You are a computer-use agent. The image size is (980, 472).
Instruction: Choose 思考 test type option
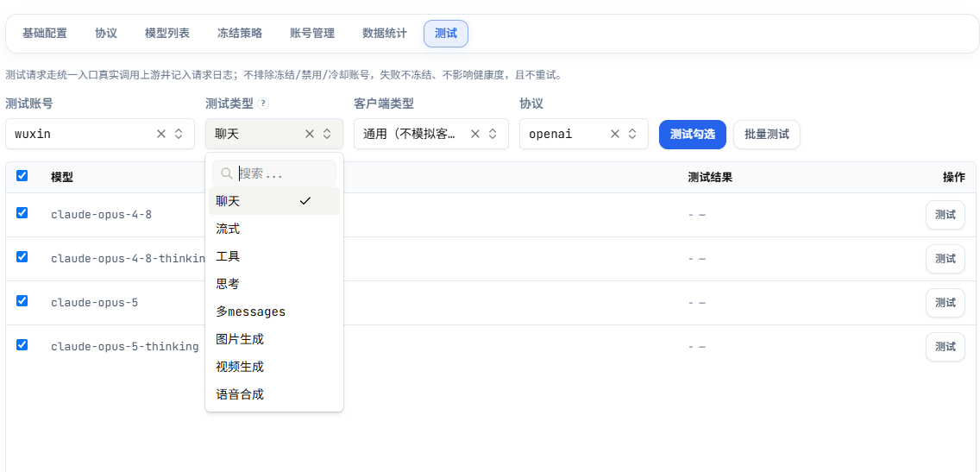[274, 284]
